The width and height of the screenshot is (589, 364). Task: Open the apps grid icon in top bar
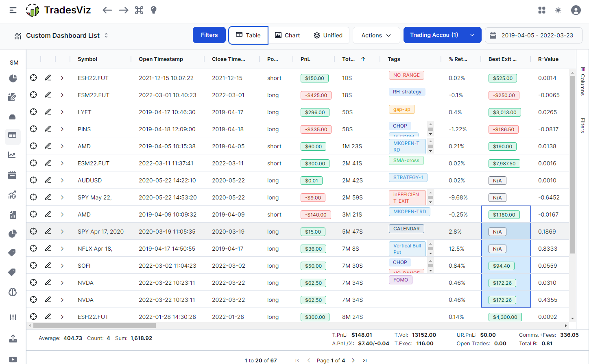[x=541, y=10]
